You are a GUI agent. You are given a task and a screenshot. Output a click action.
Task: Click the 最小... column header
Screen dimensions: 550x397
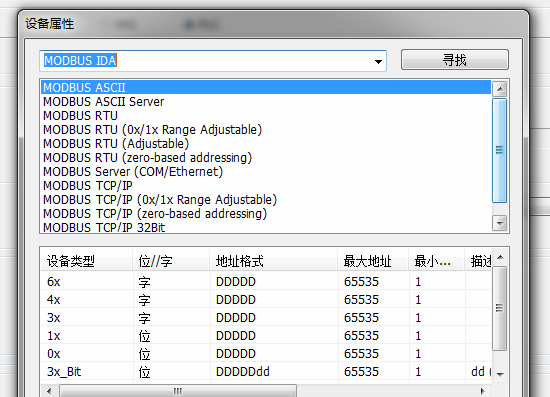coord(437,261)
